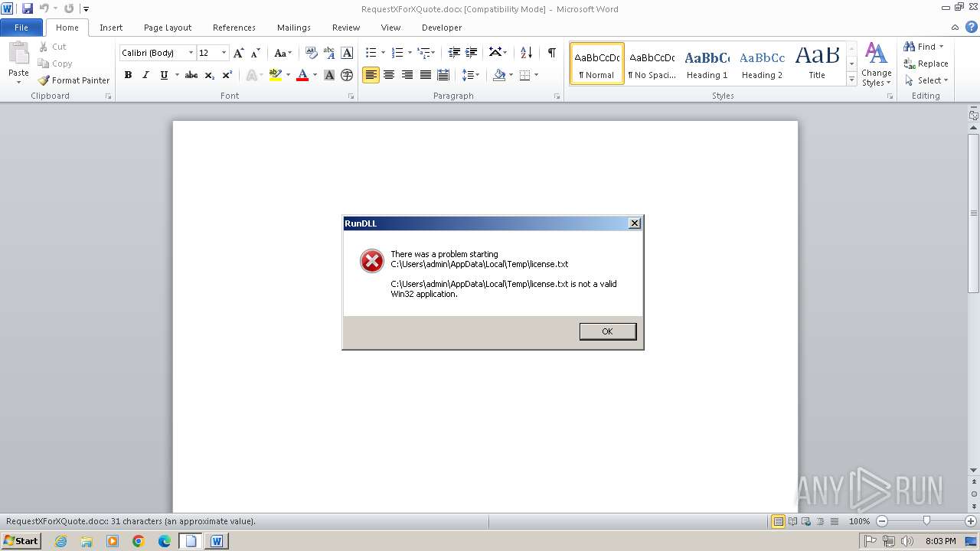The height and width of the screenshot is (551, 980).
Task: Open line spacing dropdown
Action: pyautogui.click(x=470, y=75)
